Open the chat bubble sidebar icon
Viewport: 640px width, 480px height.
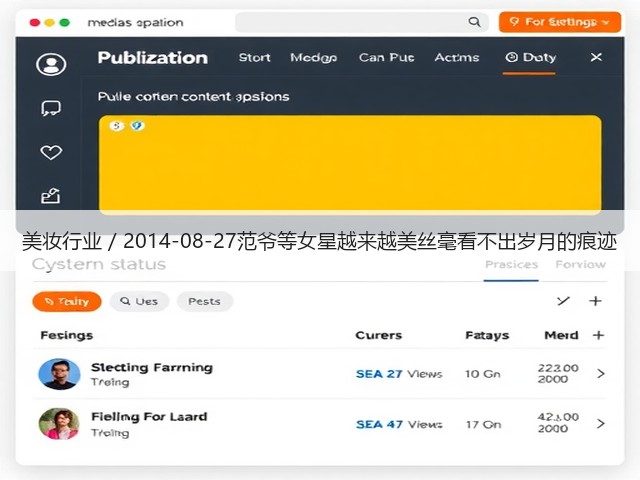pyautogui.click(x=51, y=109)
